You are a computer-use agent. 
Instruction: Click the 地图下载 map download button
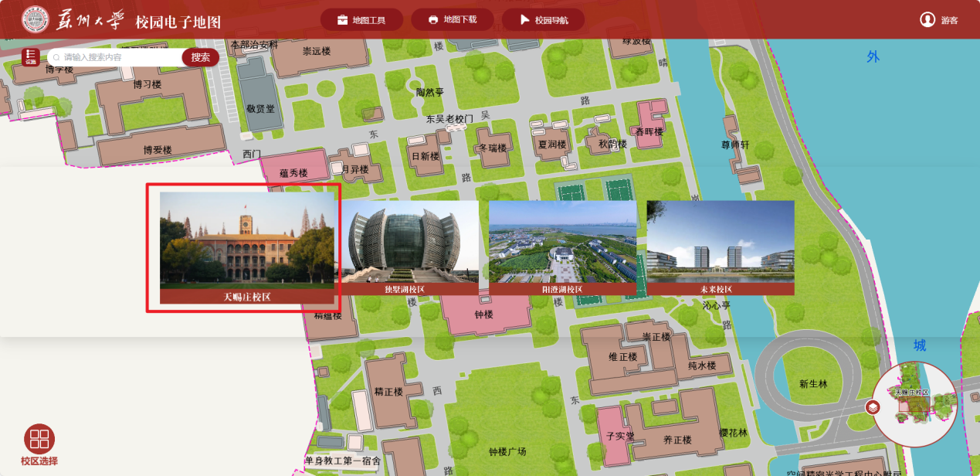pos(452,19)
